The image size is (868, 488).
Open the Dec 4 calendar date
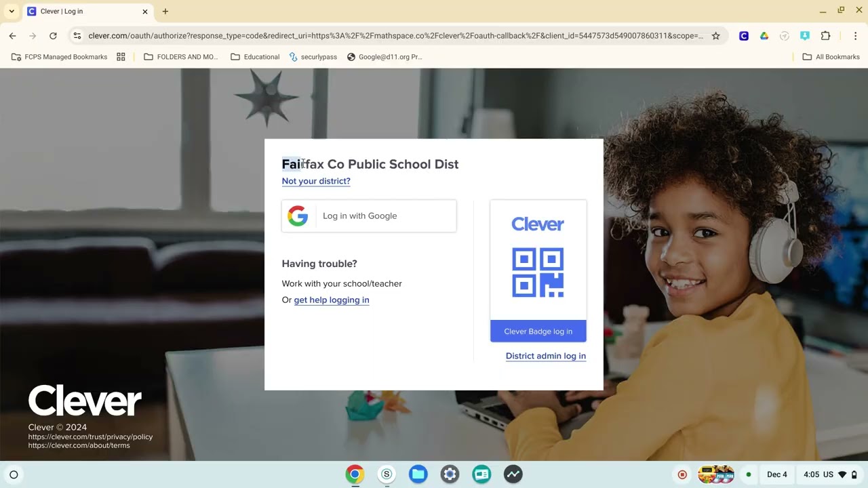(x=777, y=474)
